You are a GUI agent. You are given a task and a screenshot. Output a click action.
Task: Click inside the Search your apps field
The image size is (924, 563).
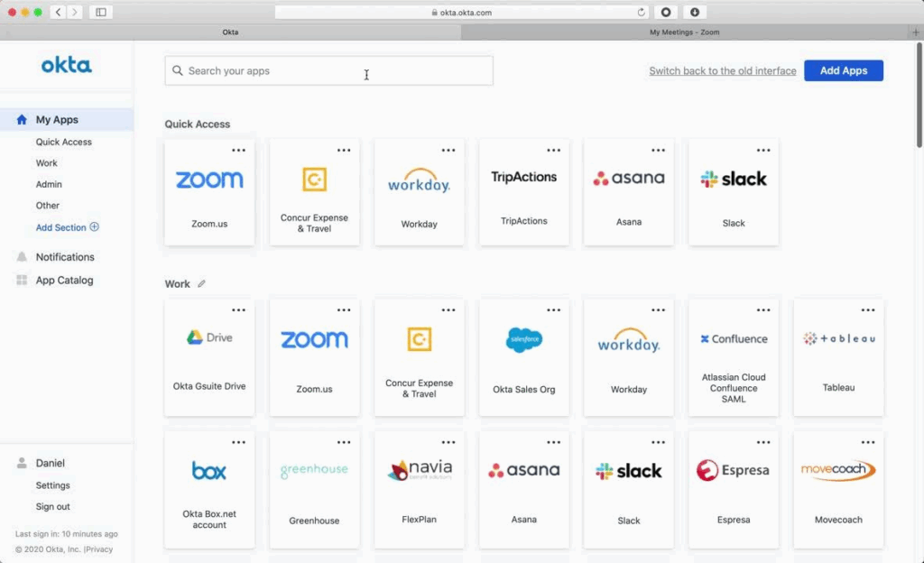(328, 70)
